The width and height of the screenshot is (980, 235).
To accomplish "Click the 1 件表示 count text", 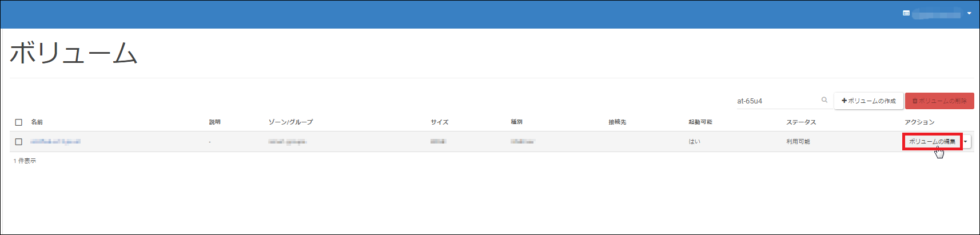I will tap(25, 161).
